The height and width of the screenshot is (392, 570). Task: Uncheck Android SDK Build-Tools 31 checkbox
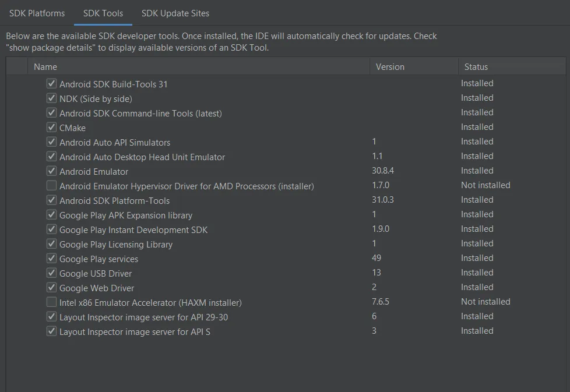(x=52, y=84)
